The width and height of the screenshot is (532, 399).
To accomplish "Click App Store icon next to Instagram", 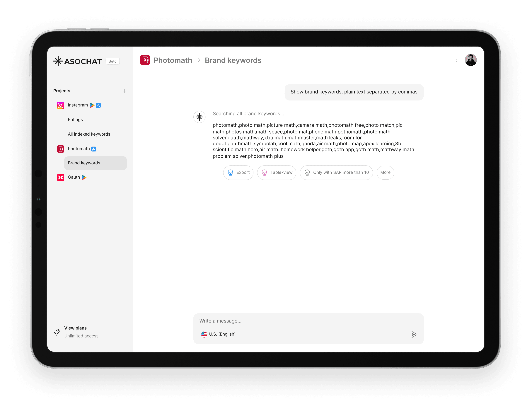I will click(98, 105).
